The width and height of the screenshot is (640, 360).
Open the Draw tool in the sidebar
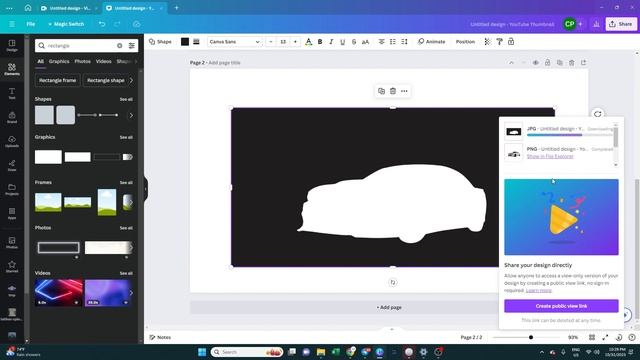click(x=12, y=166)
